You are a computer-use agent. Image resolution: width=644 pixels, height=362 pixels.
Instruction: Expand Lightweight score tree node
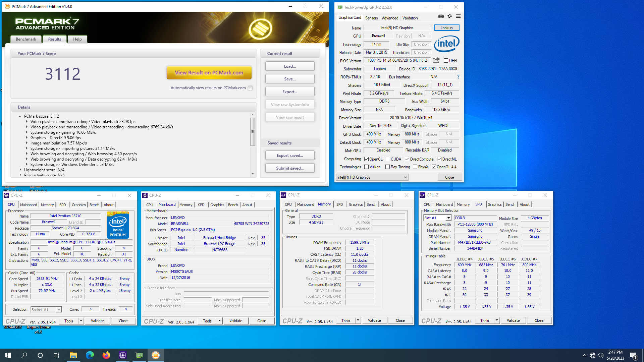coord(20,170)
